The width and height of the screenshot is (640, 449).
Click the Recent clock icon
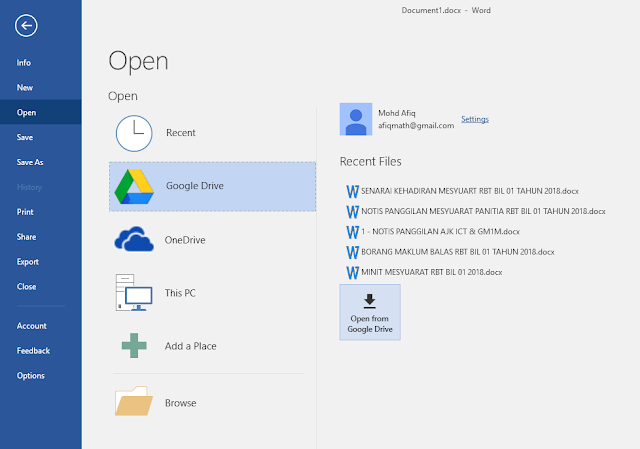tap(134, 133)
